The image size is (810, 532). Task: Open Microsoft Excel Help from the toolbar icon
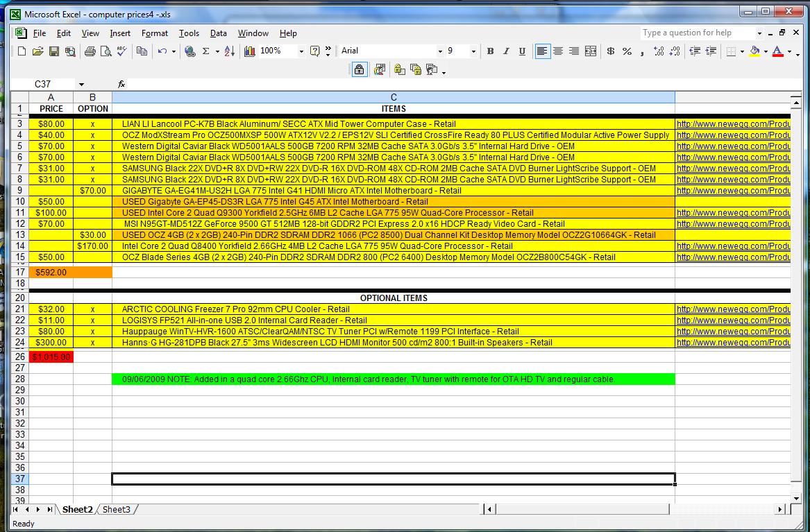pos(314,51)
